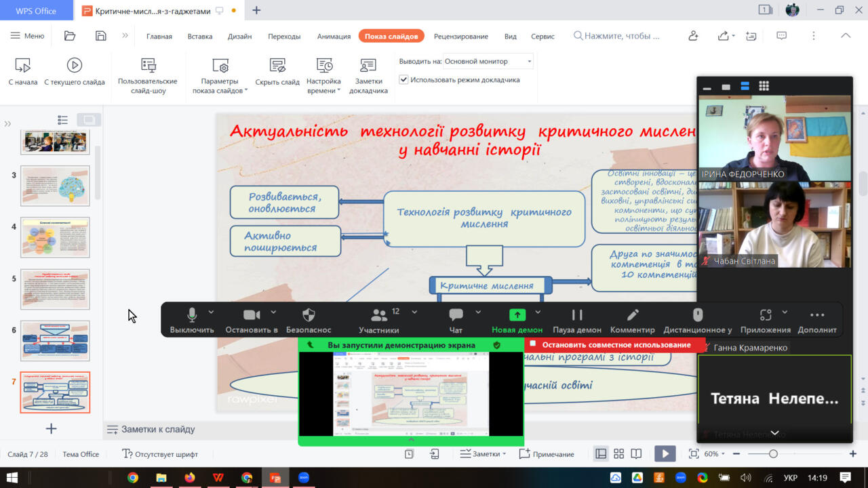The width and height of the screenshot is (868, 488).
Task: Click Скрыть слайд icon
Action: coord(277,65)
